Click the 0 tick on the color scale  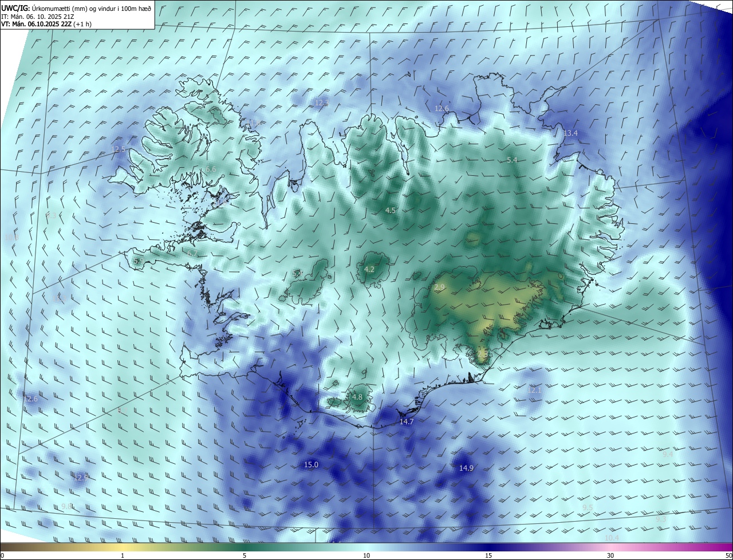[2, 555]
